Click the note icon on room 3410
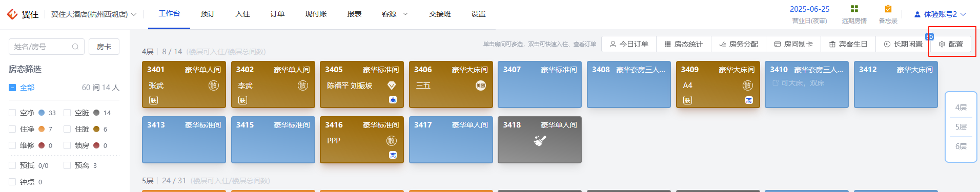The image size is (980, 192). tap(775, 83)
